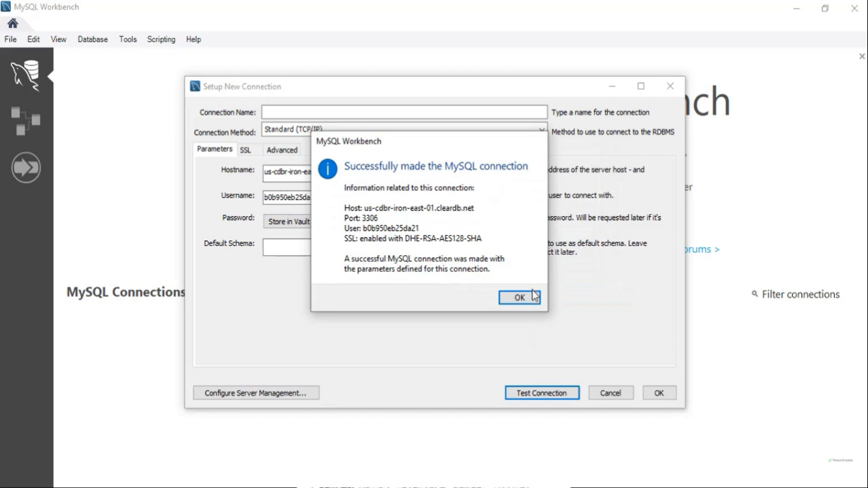This screenshot has height=488, width=868.
Task: Click the Username input field
Action: point(287,197)
